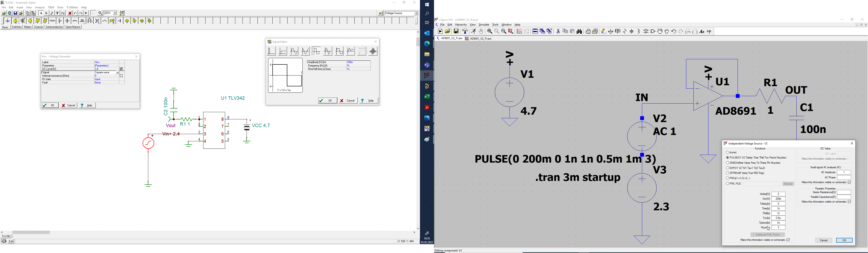Open the Hierarchy menu in LTspice
This screenshot has width=868, height=253.
click(461, 25)
